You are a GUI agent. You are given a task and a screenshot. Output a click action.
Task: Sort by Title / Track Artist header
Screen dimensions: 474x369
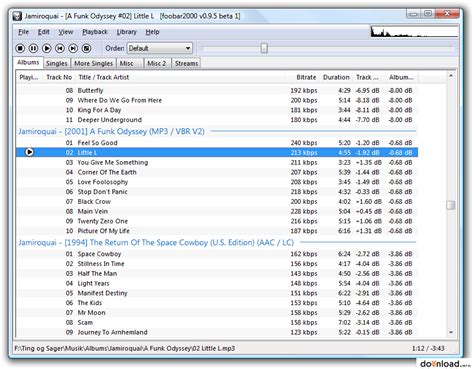180,77
